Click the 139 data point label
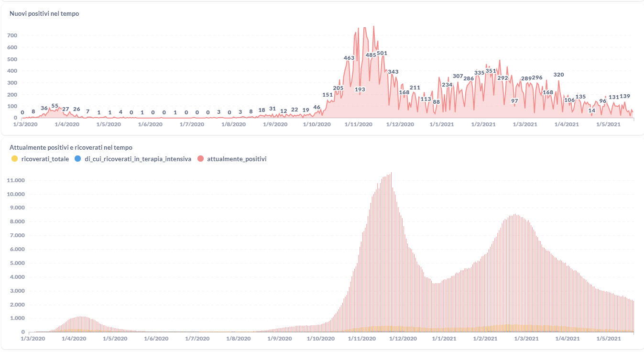 pyautogui.click(x=624, y=96)
